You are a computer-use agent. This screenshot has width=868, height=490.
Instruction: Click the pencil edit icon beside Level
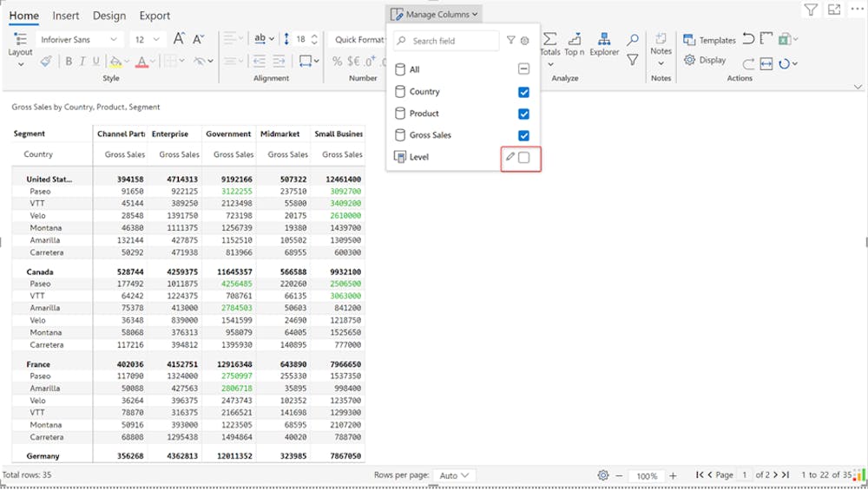pos(510,157)
